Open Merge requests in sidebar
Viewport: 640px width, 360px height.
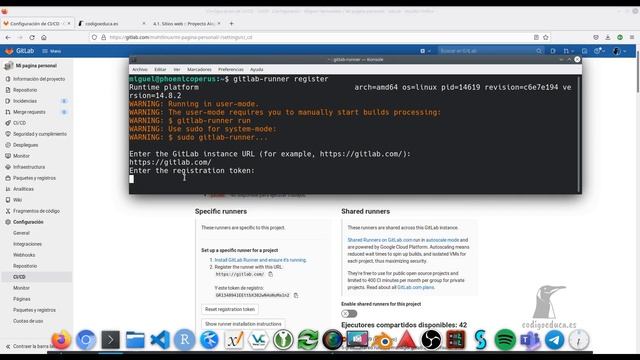[29, 112]
